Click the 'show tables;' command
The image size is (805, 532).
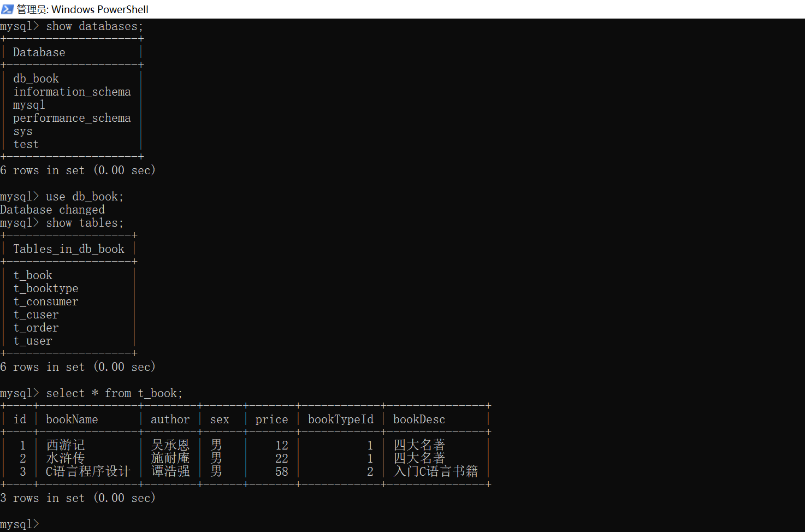tap(85, 223)
